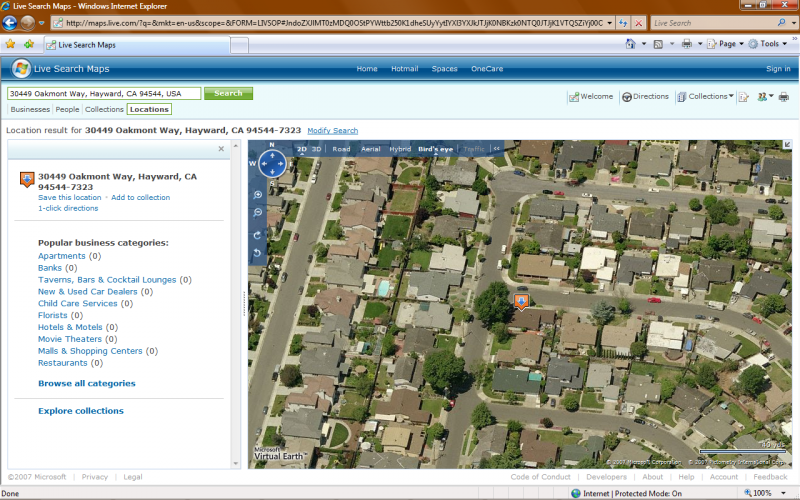
Task: Switch map to Road view
Action: [341, 149]
